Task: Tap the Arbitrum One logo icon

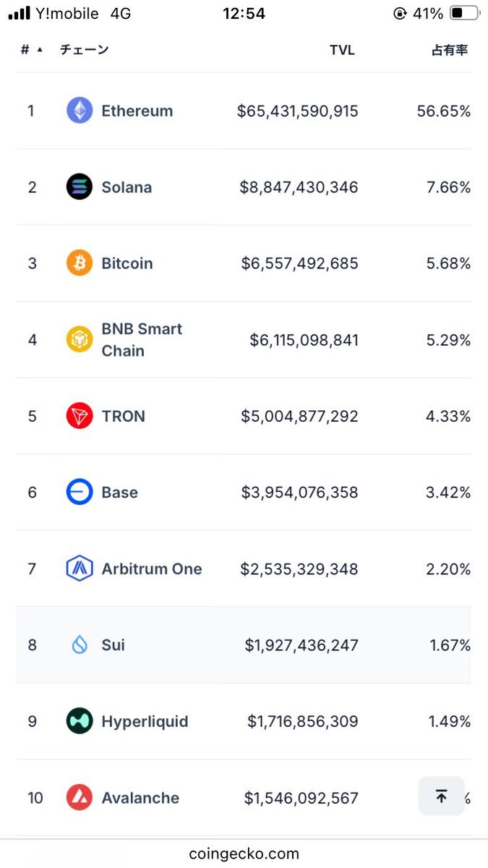Action: (80, 569)
